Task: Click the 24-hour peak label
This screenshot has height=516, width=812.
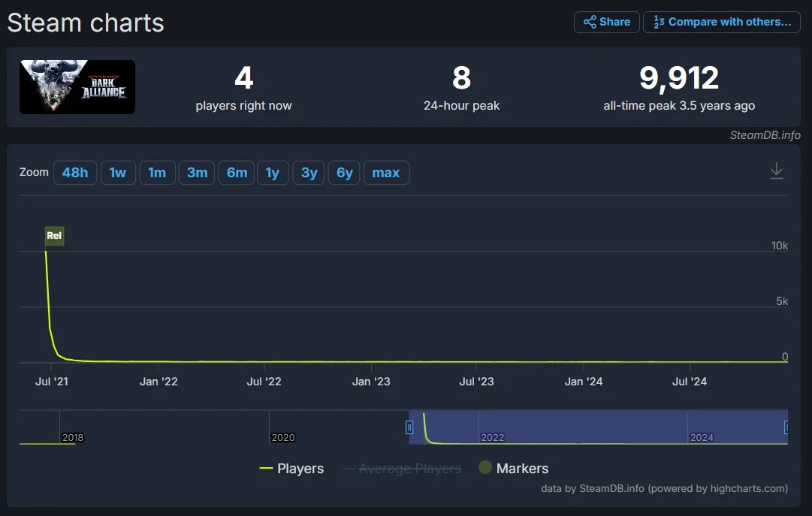Action: click(461, 106)
